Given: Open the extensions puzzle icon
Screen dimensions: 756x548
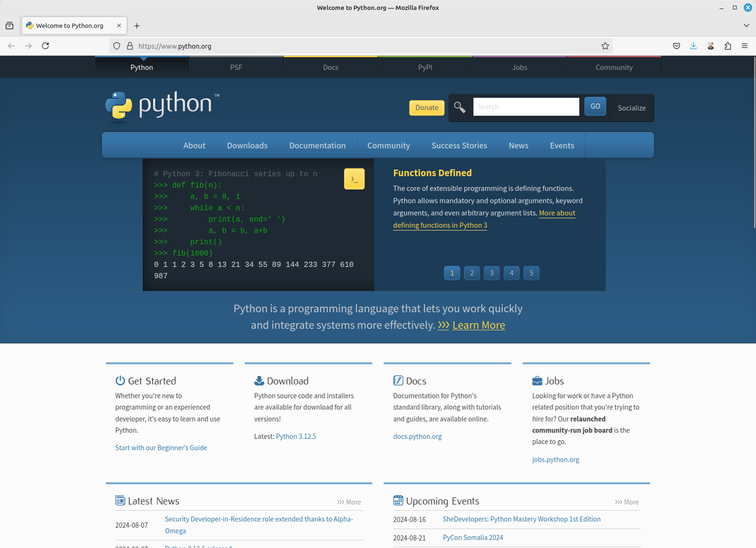Looking at the screenshot, I should click(728, 46).
